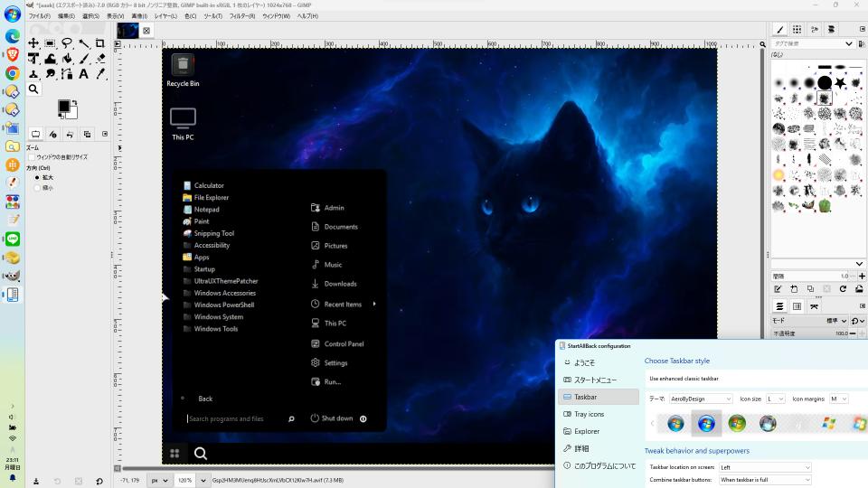The width and height of the screenshot is (868, 488).
Task: Toggle zoom-on-resize icon at canvas top-right corner
Action: click(x=762, y=43)
